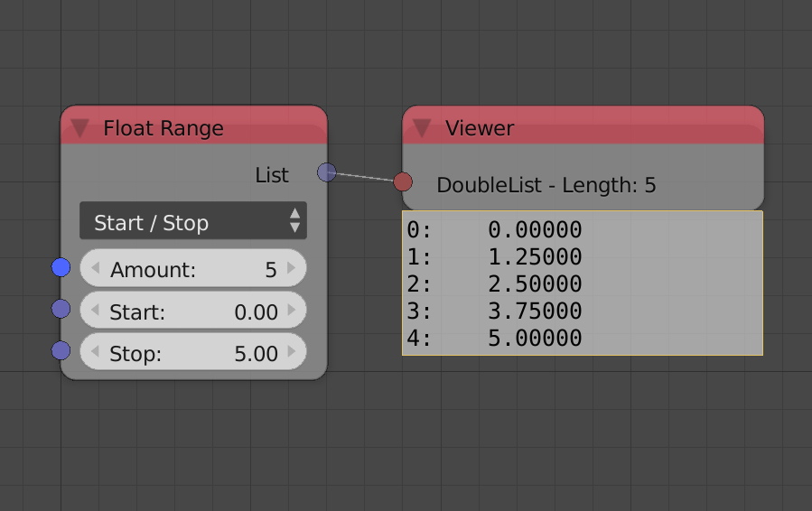The height and width of the screenshot is (511, 812).
Task: Select the Float Range node title
Action: tap(163, 128)
